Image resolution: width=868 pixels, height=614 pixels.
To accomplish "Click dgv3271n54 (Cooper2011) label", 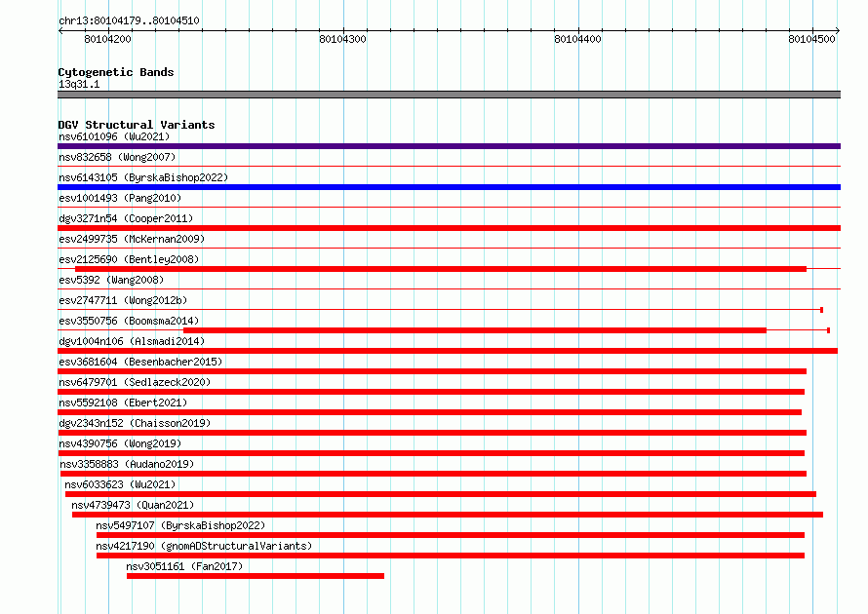I will (x=126, y=218).
